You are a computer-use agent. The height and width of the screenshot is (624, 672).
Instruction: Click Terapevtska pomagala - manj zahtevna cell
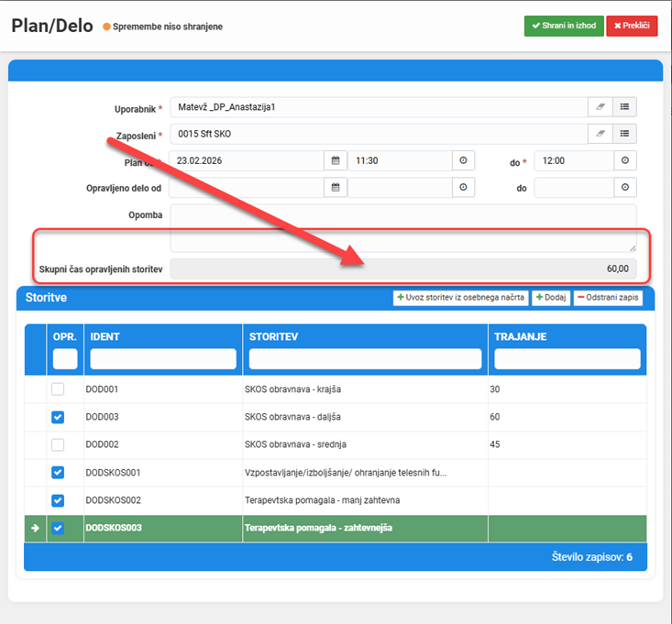click(365, 500)
